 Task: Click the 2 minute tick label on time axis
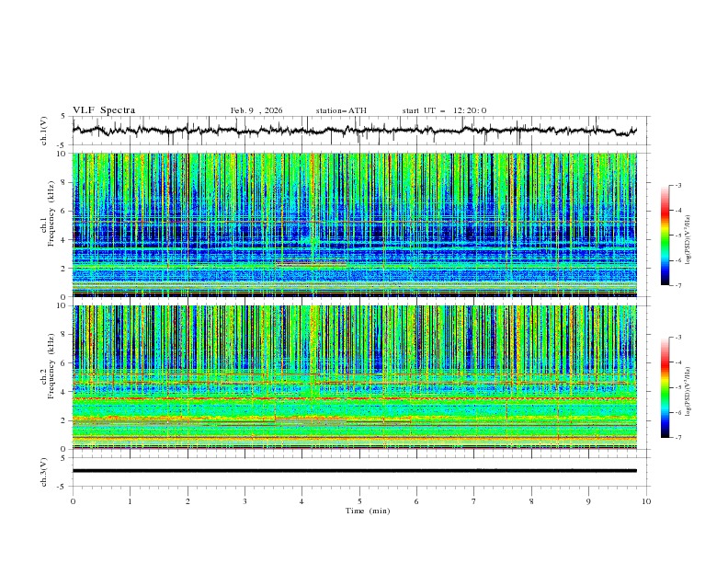(188, 501)
